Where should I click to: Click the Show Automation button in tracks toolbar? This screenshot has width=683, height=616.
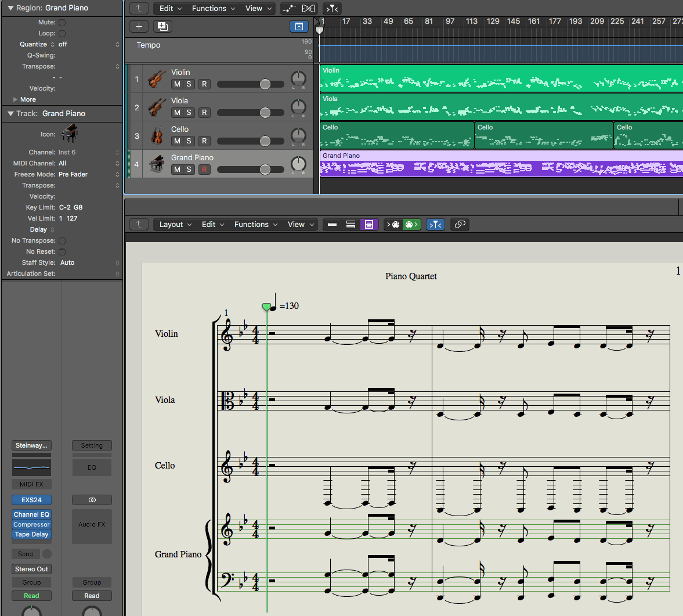(x=289, y=8)
